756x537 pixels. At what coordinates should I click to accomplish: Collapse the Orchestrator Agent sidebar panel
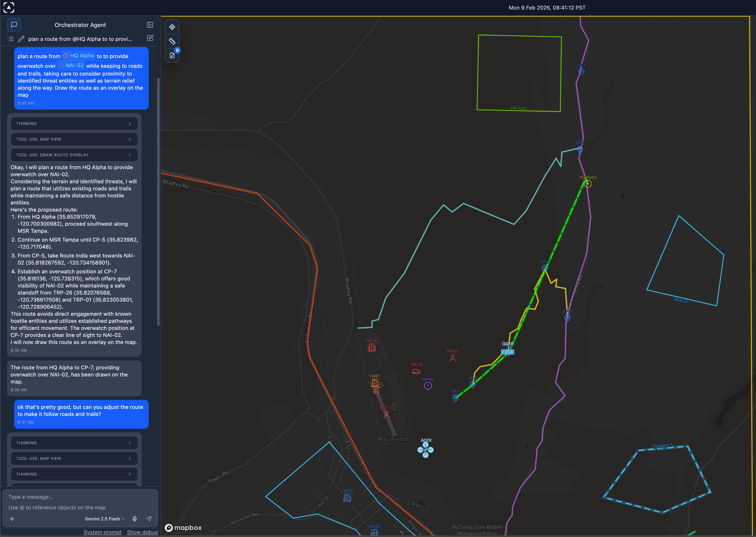[149, 25]
